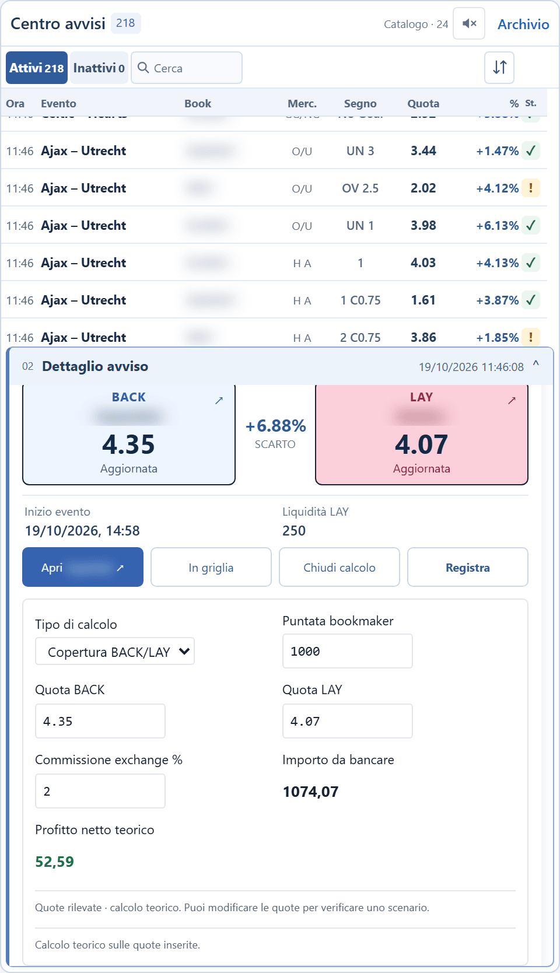This screenshot has height=973, width=560.
Task: Select the BACK 4.35 odds card
Action: [x=129, y=435]
